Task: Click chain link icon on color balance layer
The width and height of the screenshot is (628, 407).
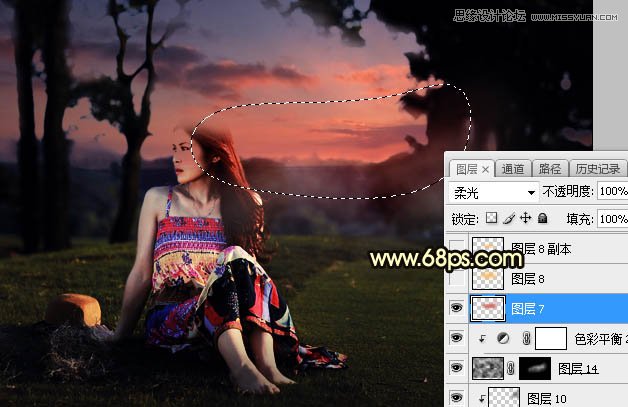Action: 525,340
